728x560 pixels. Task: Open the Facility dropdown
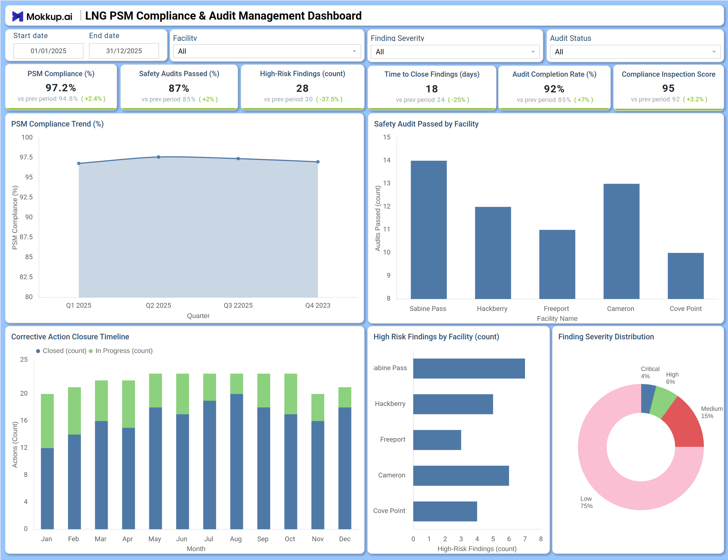tap(267, 51)
